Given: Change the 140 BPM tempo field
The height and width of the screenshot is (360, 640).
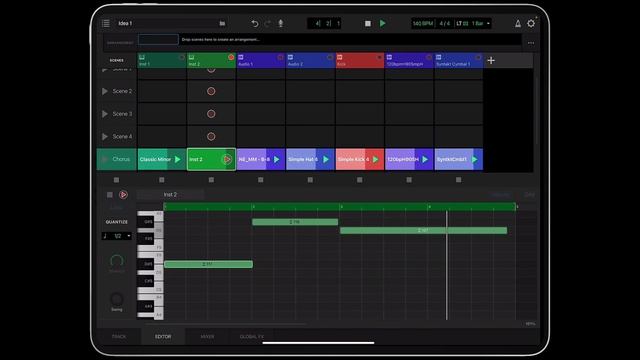Looking at the screenshot, I should point(422,23).
